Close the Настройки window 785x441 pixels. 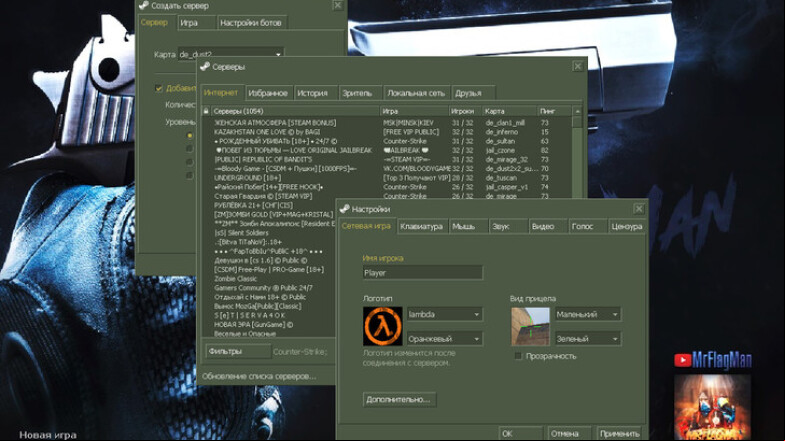pyautogui.click(x=639, y=209)
